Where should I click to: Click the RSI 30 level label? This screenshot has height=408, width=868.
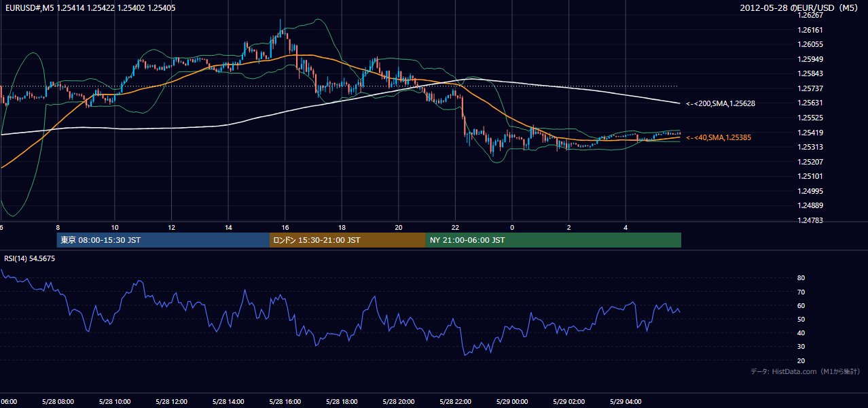pos(801,347)
